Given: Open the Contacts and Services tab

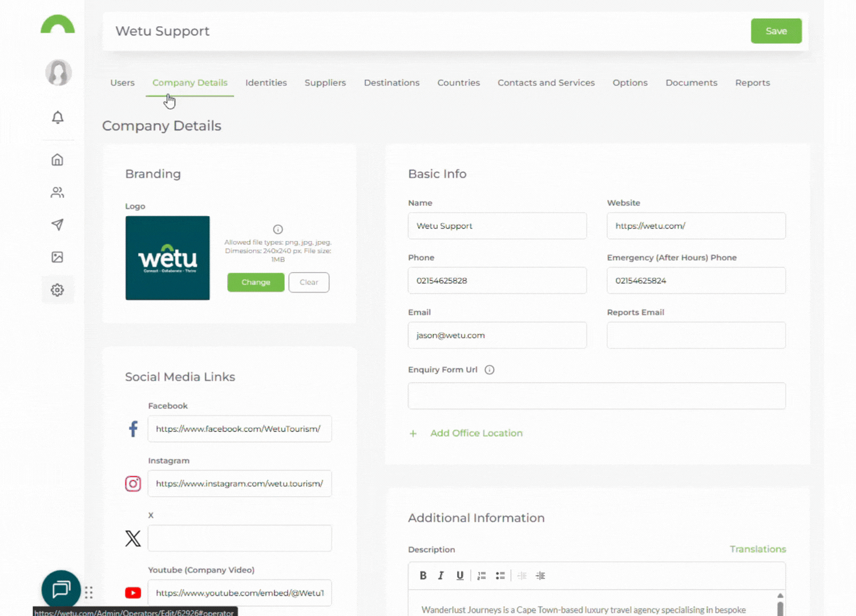Looking at the screenshot, I should click(546, 83).
